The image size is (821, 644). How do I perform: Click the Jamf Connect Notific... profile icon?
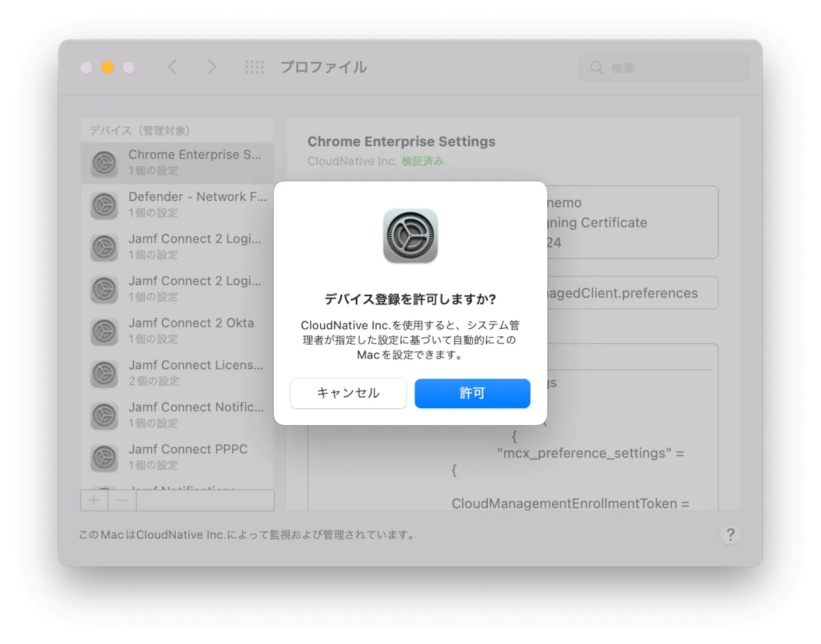point(104,416)
